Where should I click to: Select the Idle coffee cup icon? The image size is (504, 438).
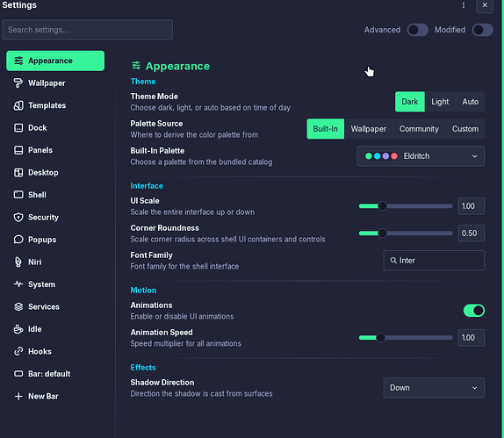(18, 329)
